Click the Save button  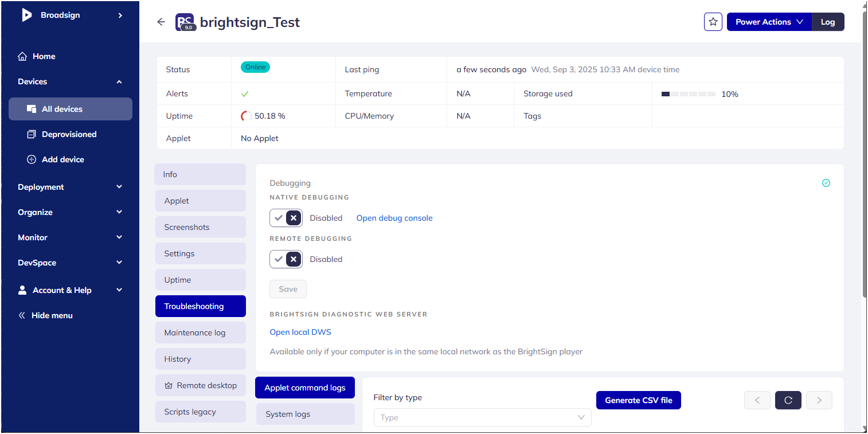(288, 289)
